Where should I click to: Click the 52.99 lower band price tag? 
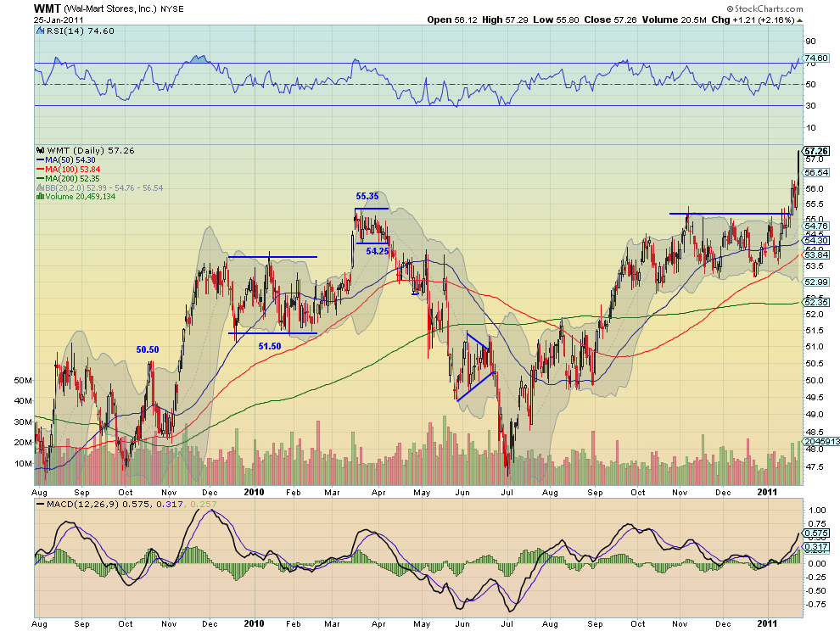[x=816, y=282]
